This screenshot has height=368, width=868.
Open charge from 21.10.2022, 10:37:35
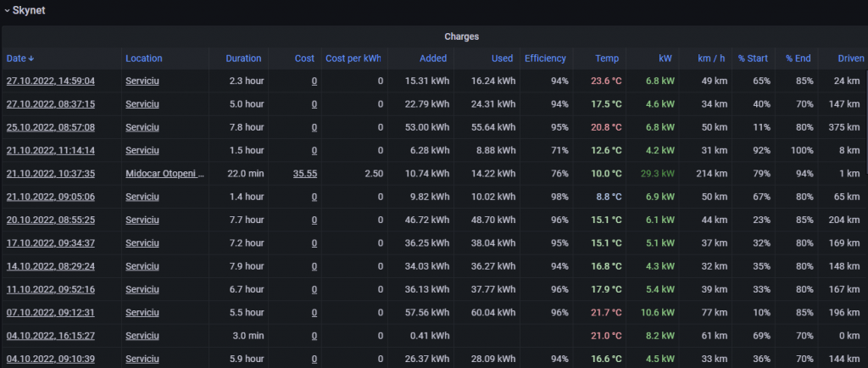(x=50, y=174)
